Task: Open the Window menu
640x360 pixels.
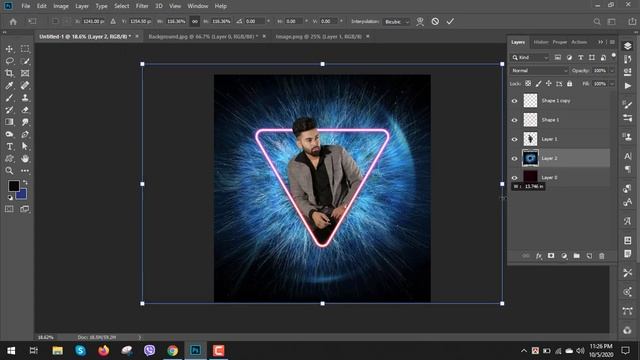Action: [198, 6]
